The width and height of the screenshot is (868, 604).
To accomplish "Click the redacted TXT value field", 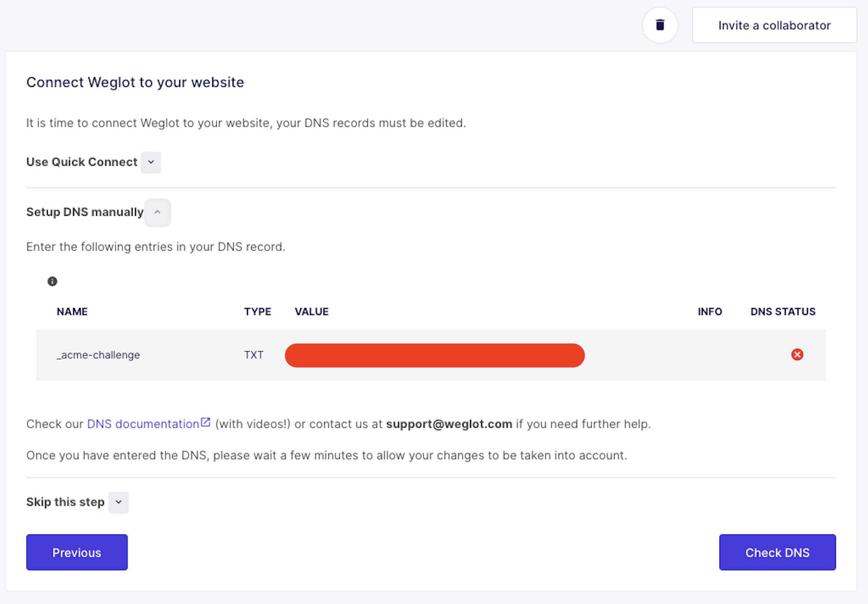I will coord(434,355).
